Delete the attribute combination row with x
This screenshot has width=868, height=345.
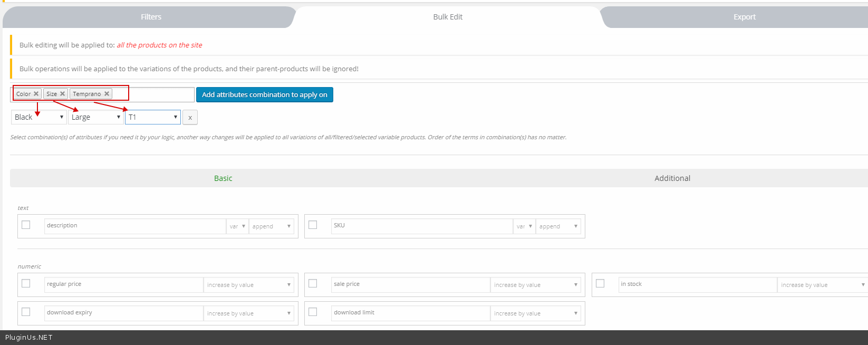coord(190,118)
